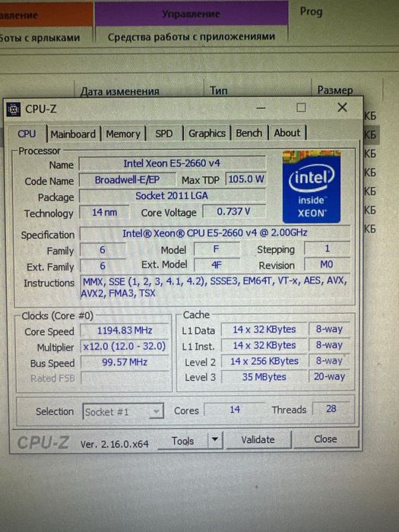Click the Stepping value 1
This screenshot has height=532, width=399.
point(327,249)
